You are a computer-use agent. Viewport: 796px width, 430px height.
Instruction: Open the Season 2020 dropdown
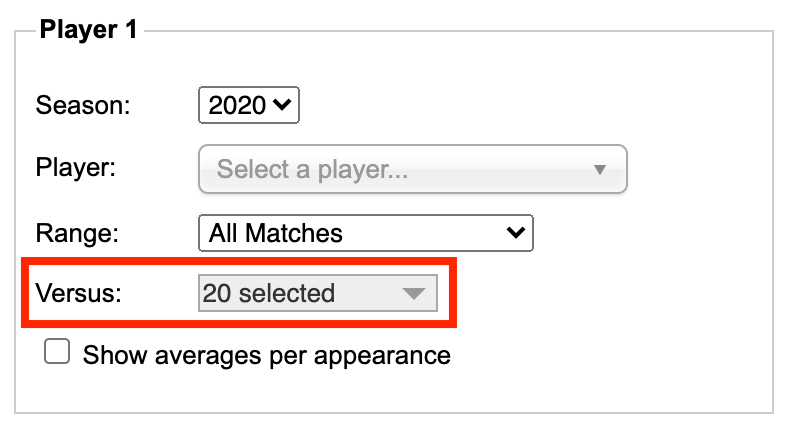249,105
